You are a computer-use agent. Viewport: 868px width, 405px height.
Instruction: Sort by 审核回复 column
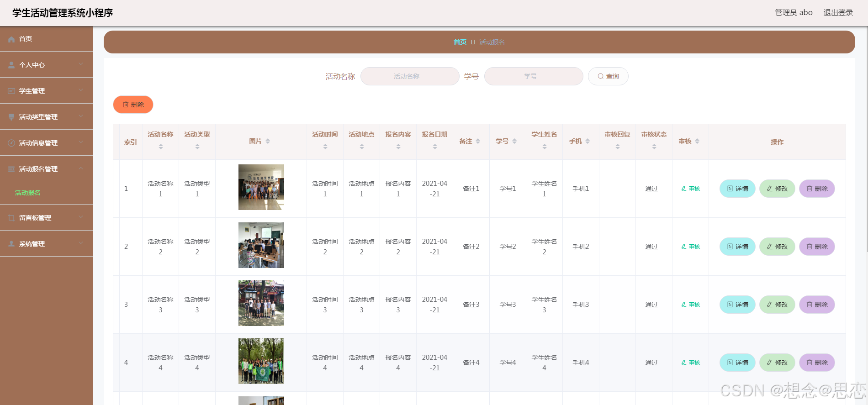coord(618,147)
